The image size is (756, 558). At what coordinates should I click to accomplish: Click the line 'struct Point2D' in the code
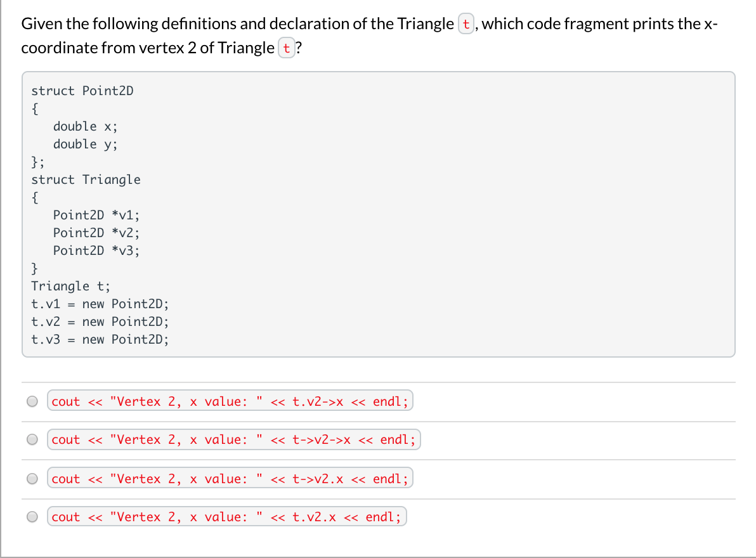[x=82, y=91]
